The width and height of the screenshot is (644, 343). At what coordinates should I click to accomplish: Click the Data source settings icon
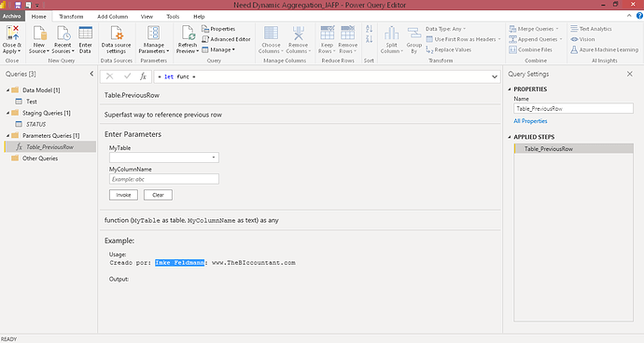point(117,33)
